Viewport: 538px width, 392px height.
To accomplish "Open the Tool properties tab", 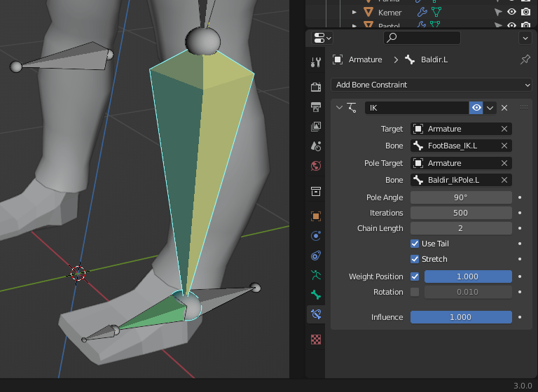I will coord(316,62).
